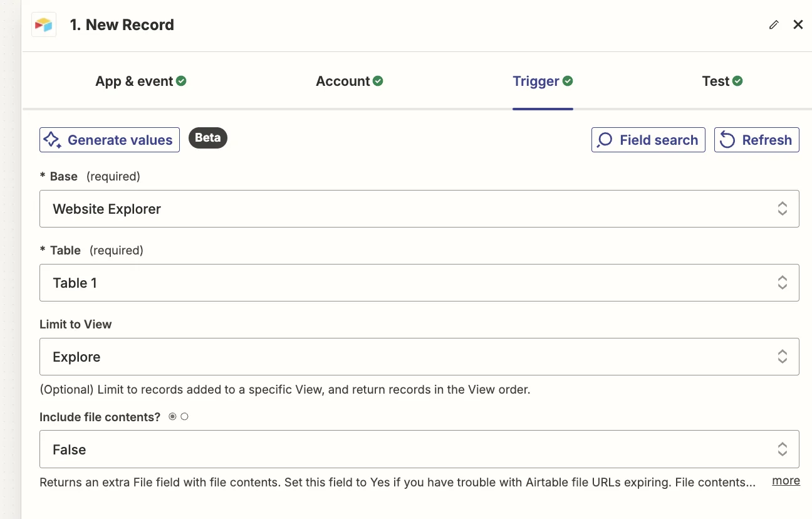Click green checkmark beside Account
Image resolution: width=812 pixels, height=519 pixels.
(378, 81)
